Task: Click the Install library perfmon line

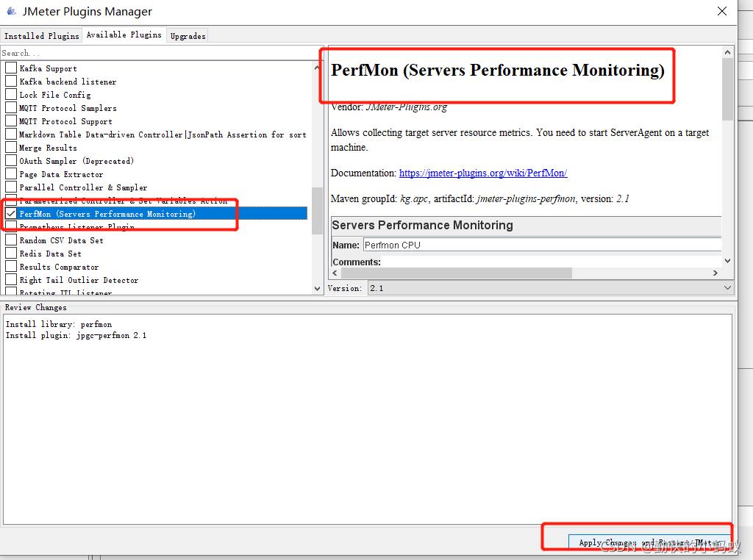Action: [x=59, y=324]
